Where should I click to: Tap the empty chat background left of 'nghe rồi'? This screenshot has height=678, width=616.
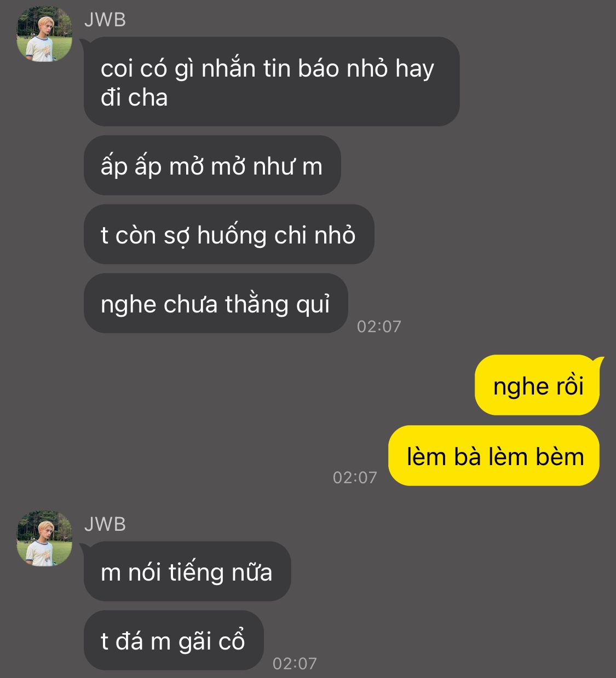(x=235, y=385)
